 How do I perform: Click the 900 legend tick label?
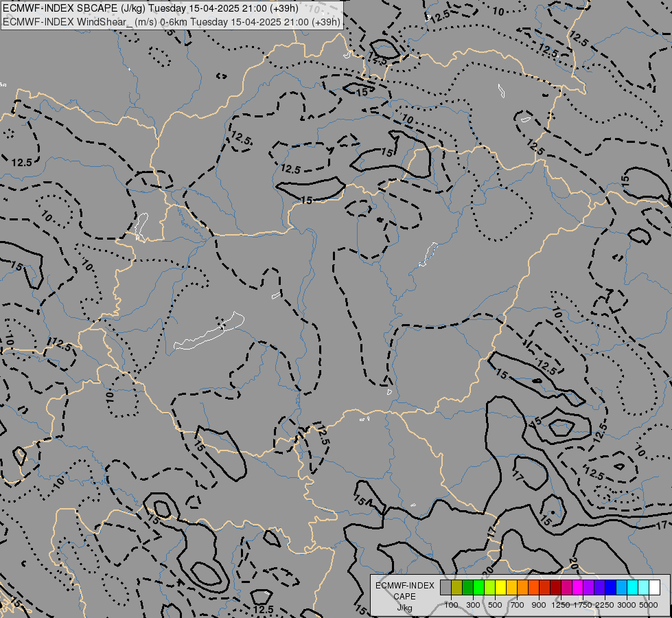point(539,605)
